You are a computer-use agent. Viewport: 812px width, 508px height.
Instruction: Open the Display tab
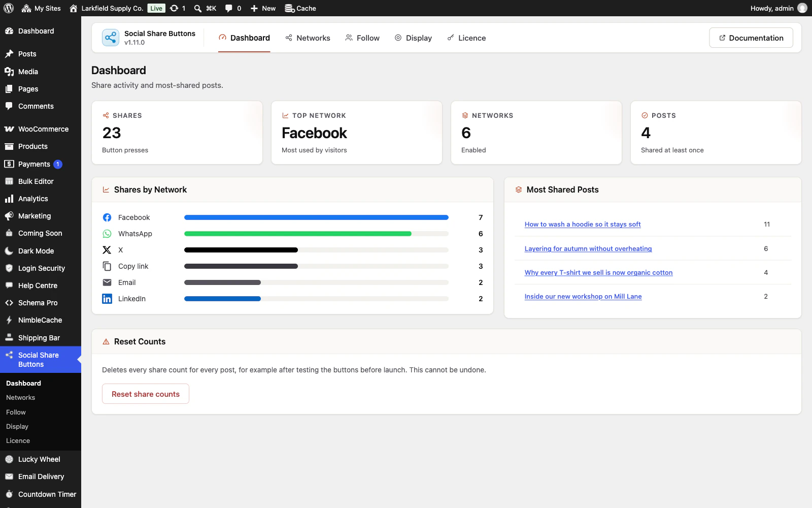pyautogui.click(x=413, y=38)
